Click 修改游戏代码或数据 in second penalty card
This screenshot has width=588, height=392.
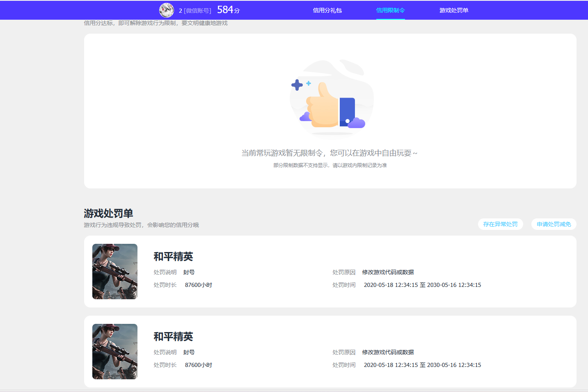coord(388,352)
